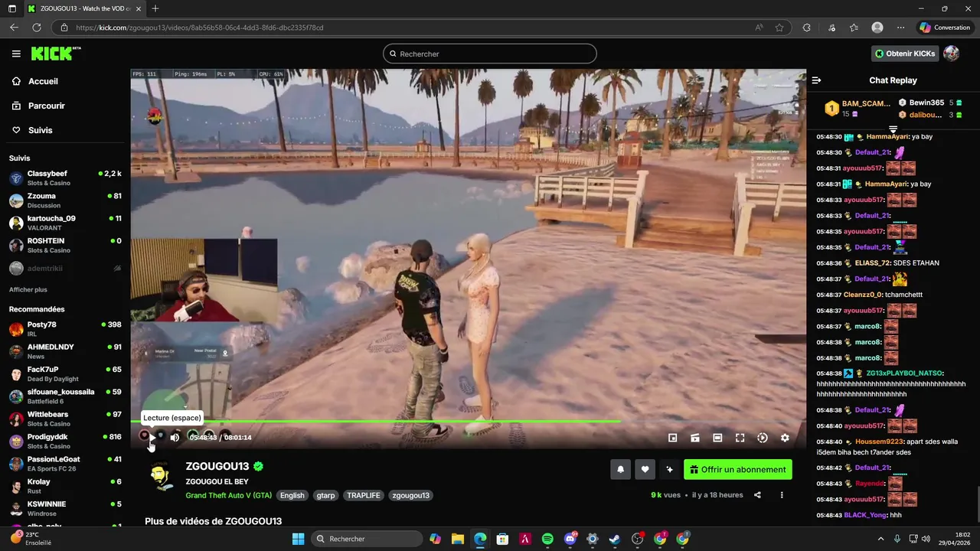The image size is (980, 551).
Task: Open Posty78 recommended channel
Action: click(65, 329)
